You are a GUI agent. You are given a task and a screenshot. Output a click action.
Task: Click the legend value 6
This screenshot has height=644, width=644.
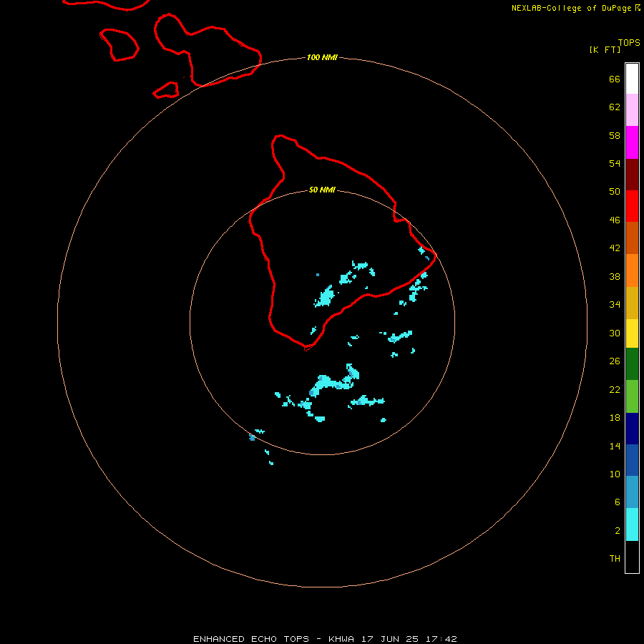point(617,502)
